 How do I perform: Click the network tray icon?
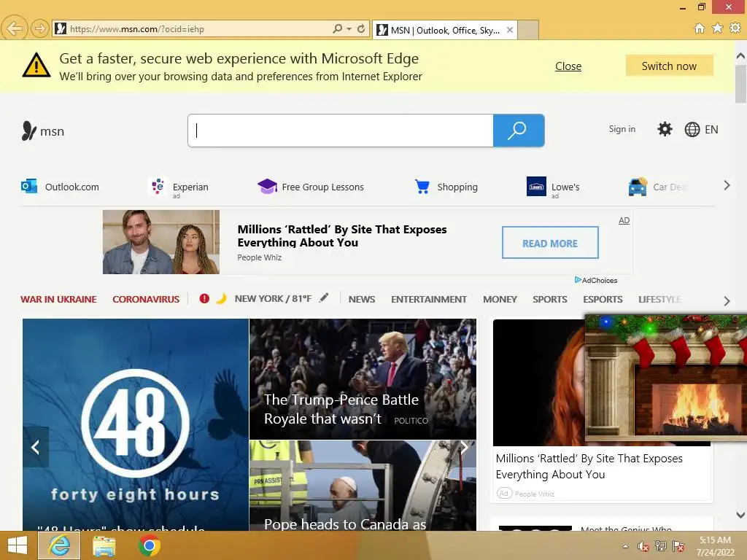click(661, 546)
